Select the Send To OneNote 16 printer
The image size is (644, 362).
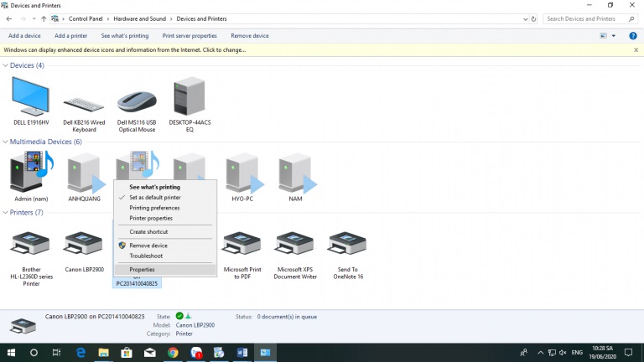click(348, 244)
